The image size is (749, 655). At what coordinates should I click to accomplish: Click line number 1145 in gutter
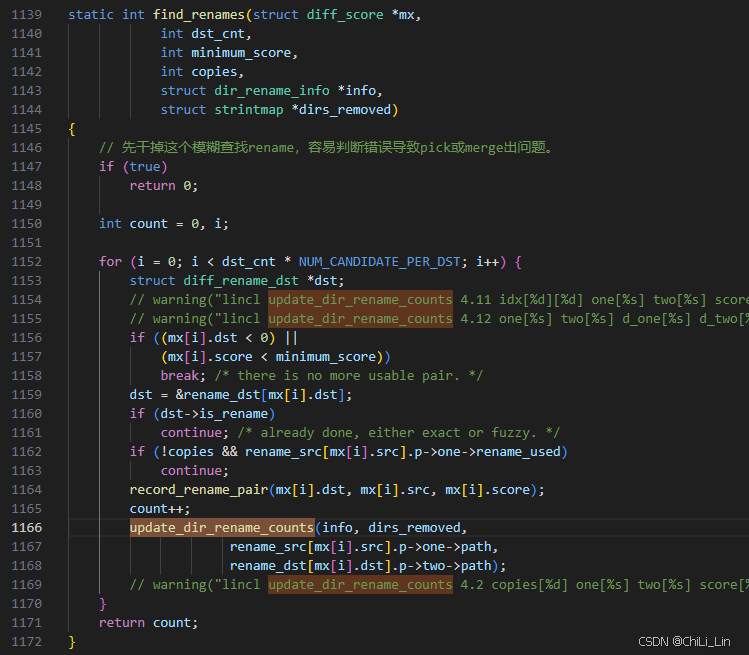[x=27, y=129]
